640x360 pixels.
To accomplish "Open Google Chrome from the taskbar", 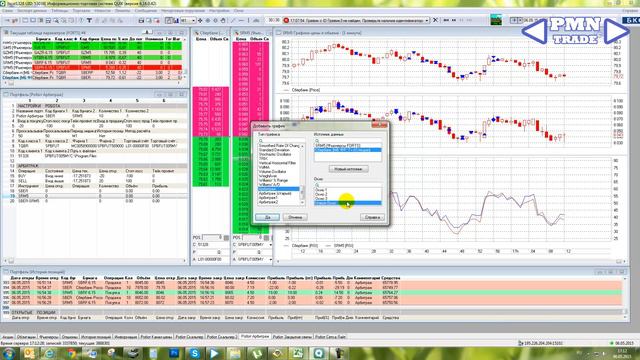I will pyautogui.click(x=71, y=353).
